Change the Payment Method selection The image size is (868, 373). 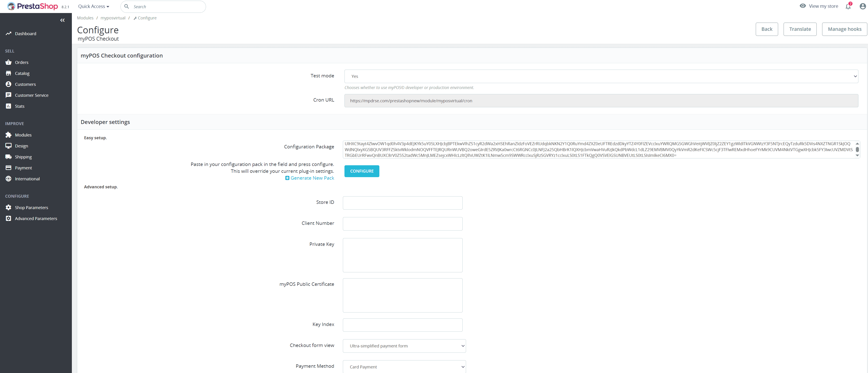[x=404, y=367]
